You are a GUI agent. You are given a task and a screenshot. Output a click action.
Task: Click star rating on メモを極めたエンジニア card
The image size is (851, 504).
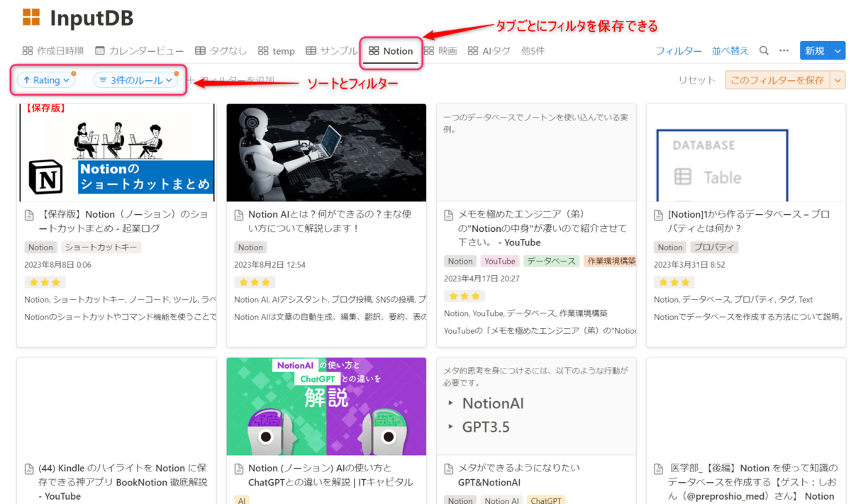coord(465,296)
